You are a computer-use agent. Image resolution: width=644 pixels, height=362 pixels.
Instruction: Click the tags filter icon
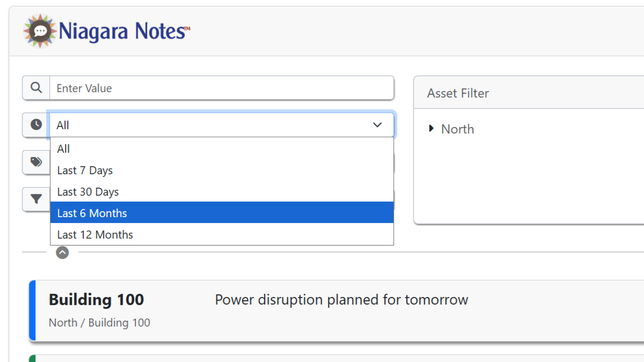point(36,162)
